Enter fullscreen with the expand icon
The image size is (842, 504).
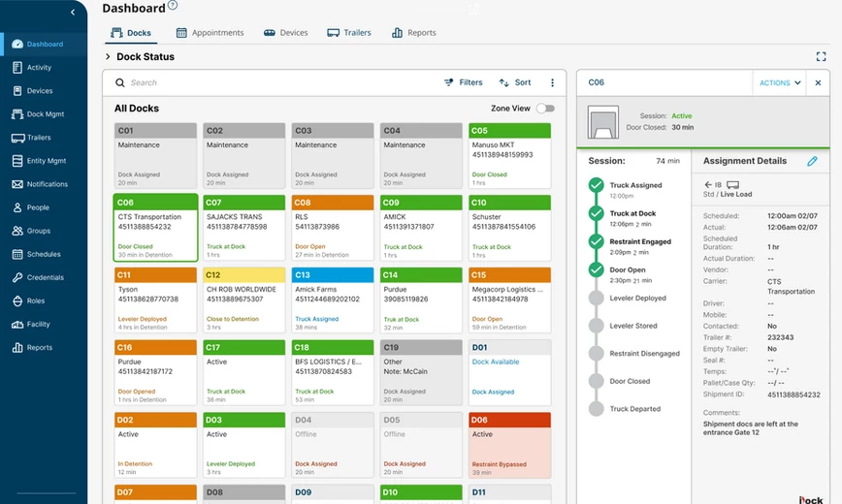click(x=821, y=57)
